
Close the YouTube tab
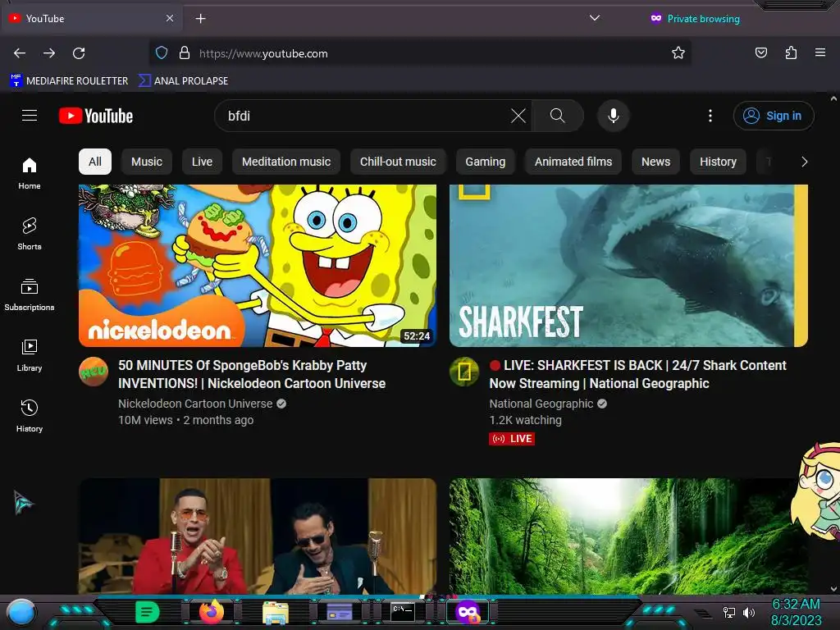(169, 19)
